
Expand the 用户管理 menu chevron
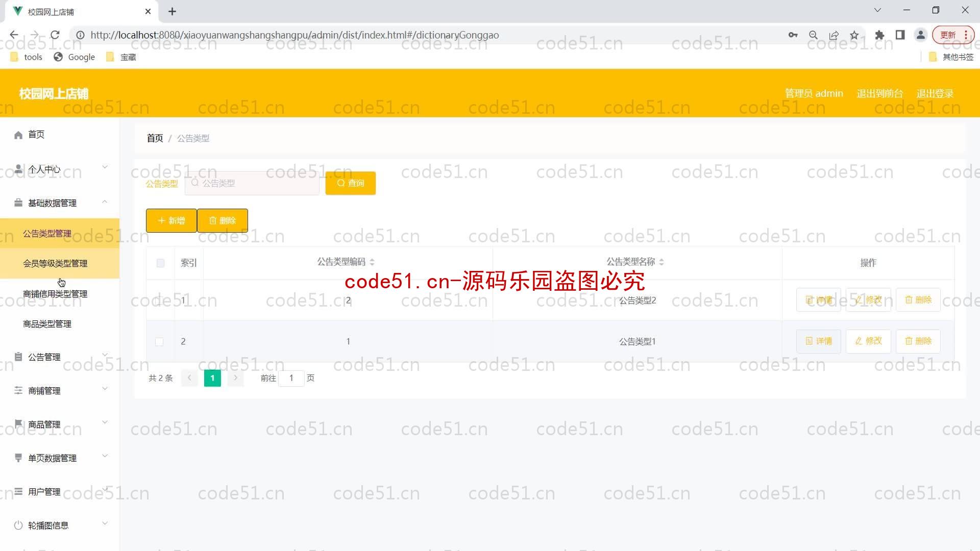[x=105, y=490]
